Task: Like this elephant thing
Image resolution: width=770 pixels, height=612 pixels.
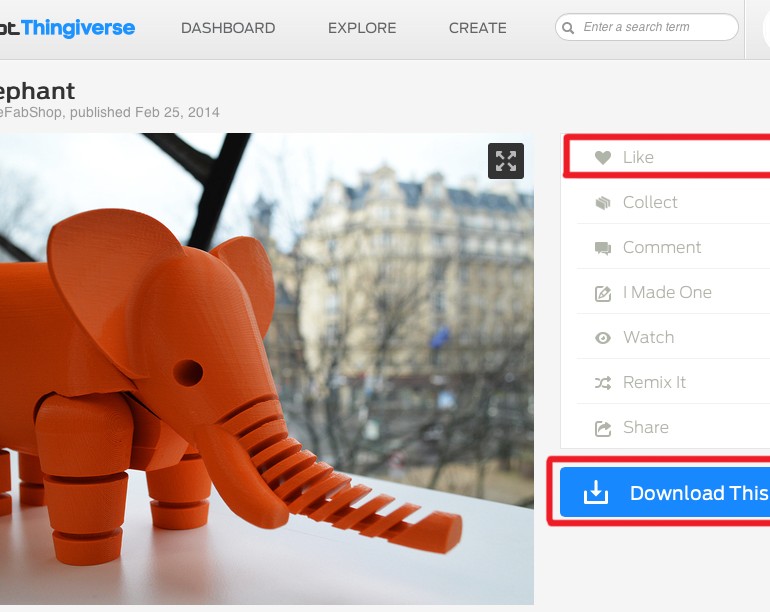Action: (x=668, y=156)
